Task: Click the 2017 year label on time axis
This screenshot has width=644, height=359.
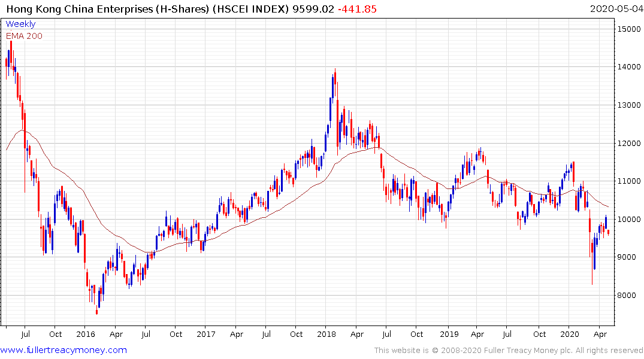Action: (x=205, y=334)
